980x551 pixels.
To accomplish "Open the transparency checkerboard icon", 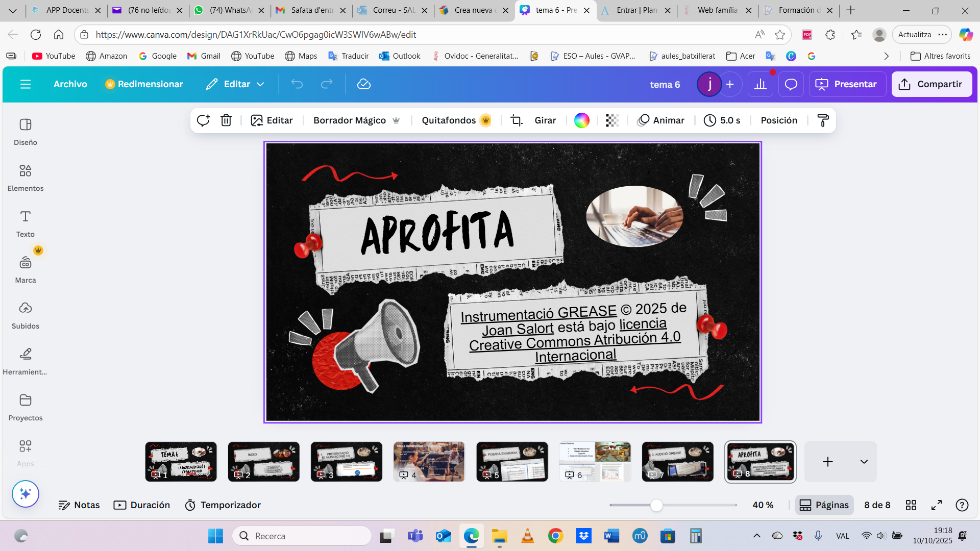I will coord(612,120).
